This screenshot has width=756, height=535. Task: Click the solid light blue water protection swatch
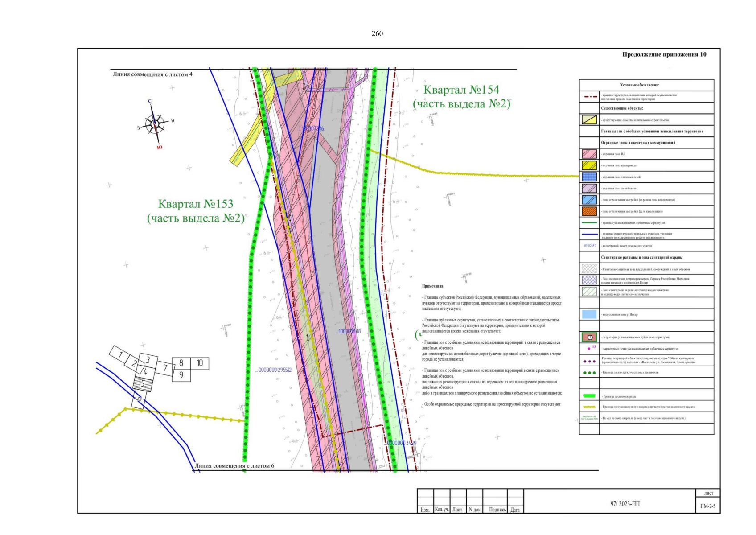[589, 314]
